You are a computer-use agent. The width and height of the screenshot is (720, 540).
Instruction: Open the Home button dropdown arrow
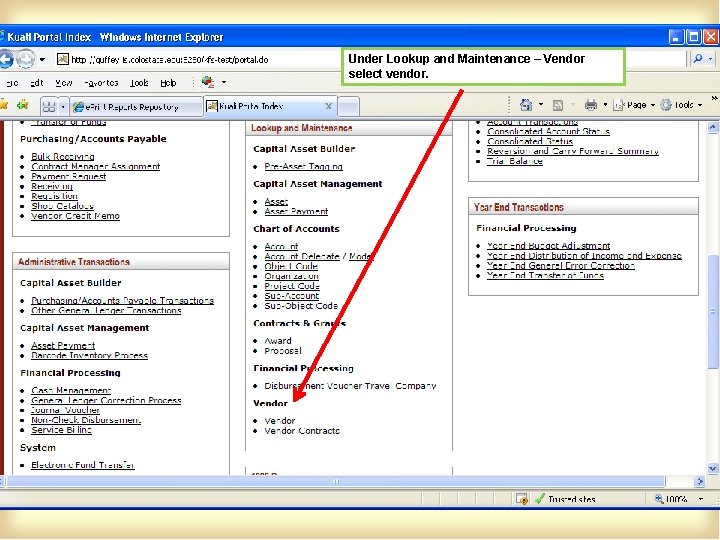click(541, 105)
